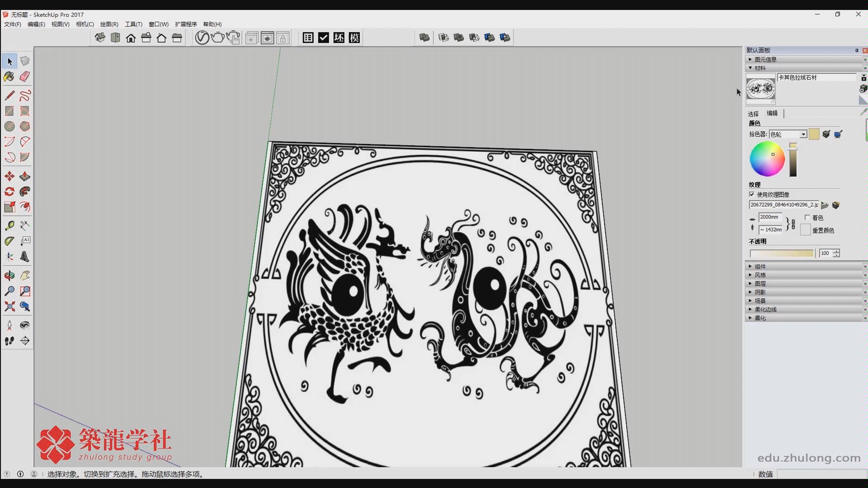Select the Pan hand tool
The width and height of the screenshot is (868, 488).
25,275
